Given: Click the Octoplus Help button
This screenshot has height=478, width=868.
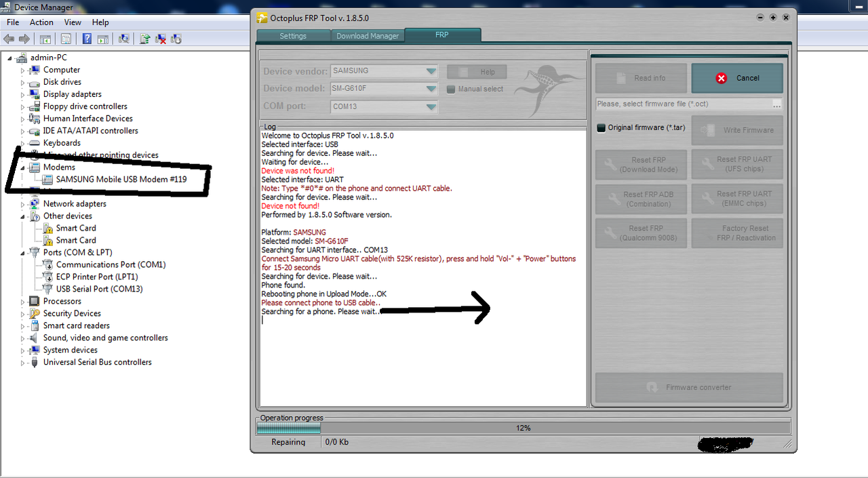Looking at the screenshot, I should (x=477, y=72).
